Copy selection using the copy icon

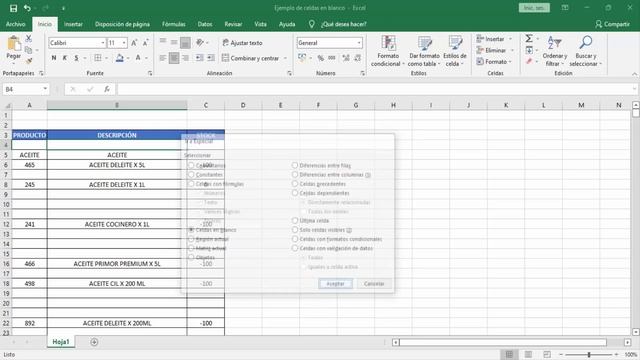click(x=29, y=50)
